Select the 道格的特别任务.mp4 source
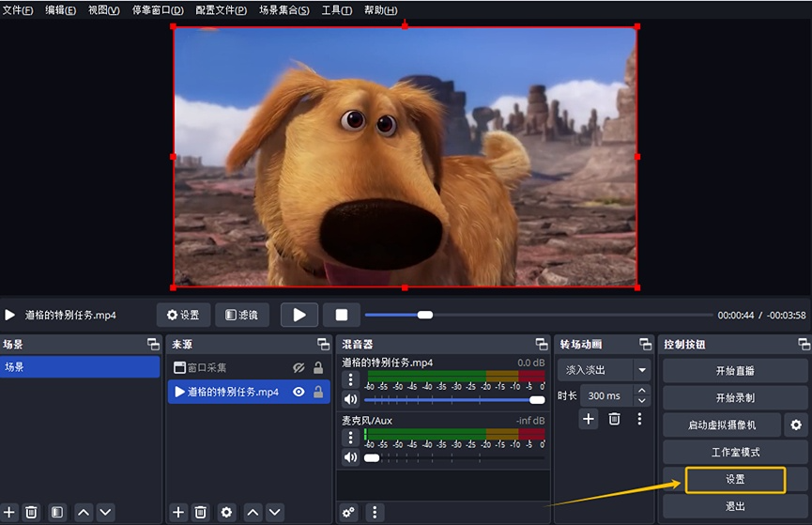Image resolution: width=812 pixels, height=525 pixels. coord(249,392)
